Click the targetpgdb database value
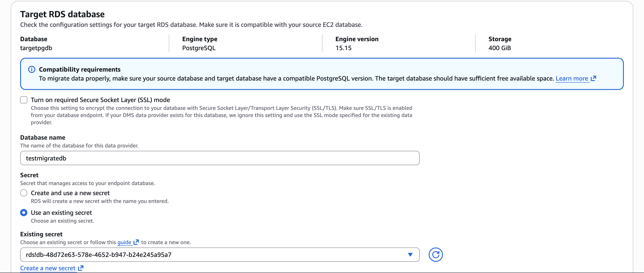644x273 pixels. point(36,48)
